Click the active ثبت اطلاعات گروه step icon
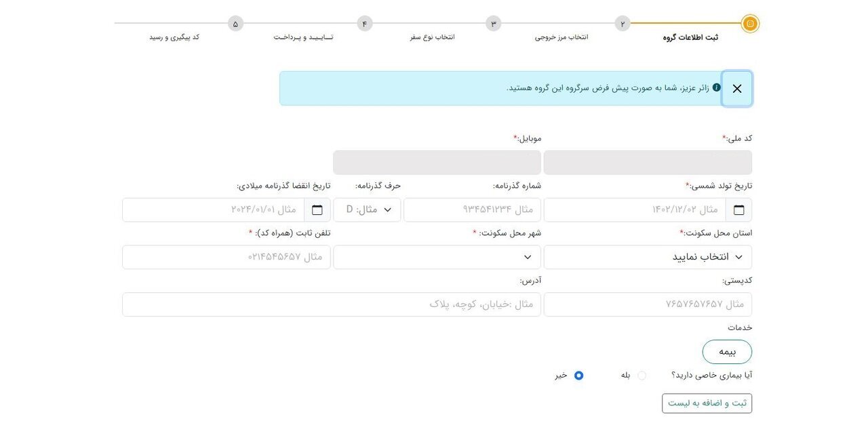This screenshot has width=868, height=444. click(x=750, y=23)
